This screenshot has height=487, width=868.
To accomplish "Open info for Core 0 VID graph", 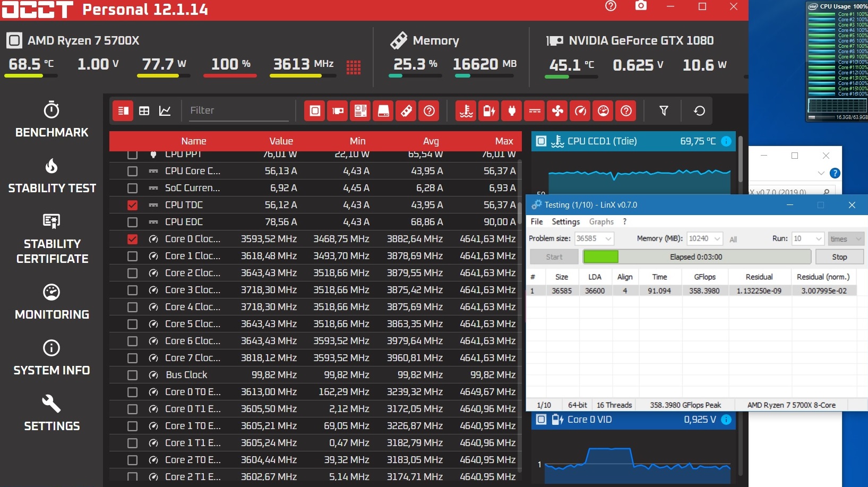I will click(726, 420).
